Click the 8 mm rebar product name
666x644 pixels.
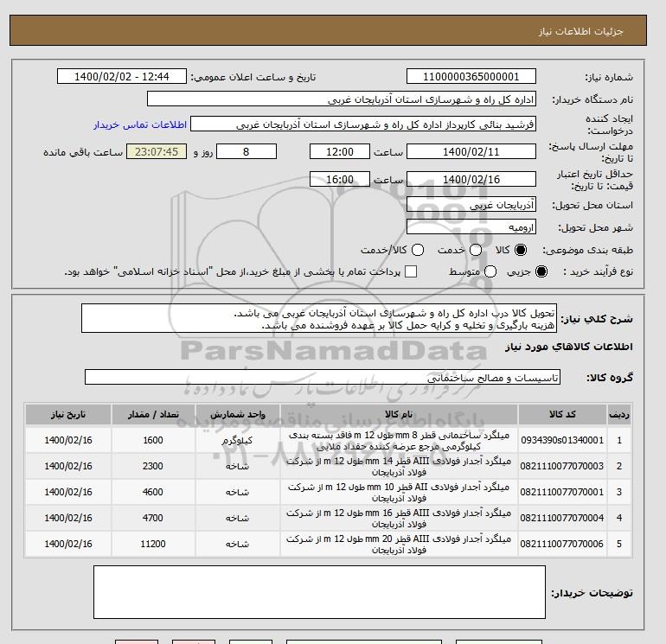point(399,441)
